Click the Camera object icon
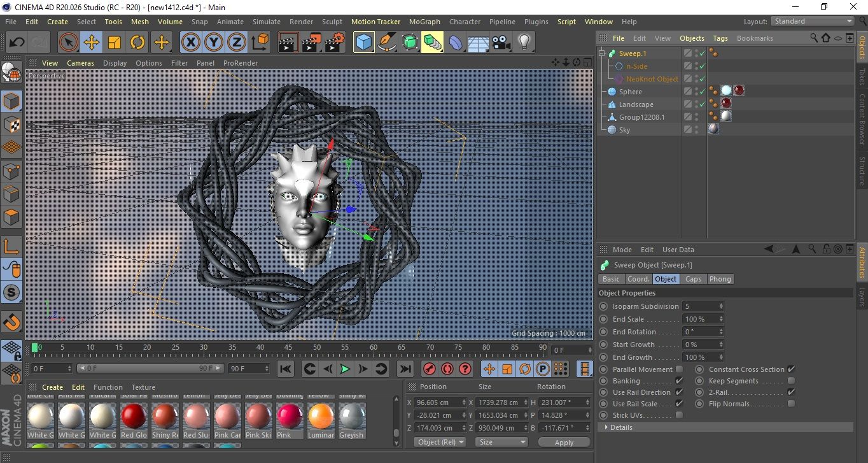The height and width of the screenshot is (463, 868). click(x=501, y=43)
